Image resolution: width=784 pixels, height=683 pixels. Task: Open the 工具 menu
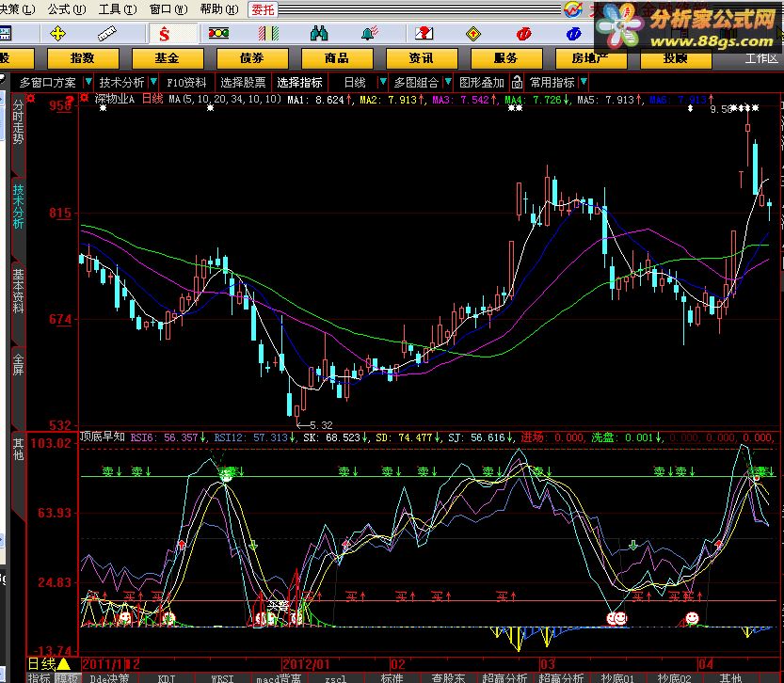click(x=118, y=9)
